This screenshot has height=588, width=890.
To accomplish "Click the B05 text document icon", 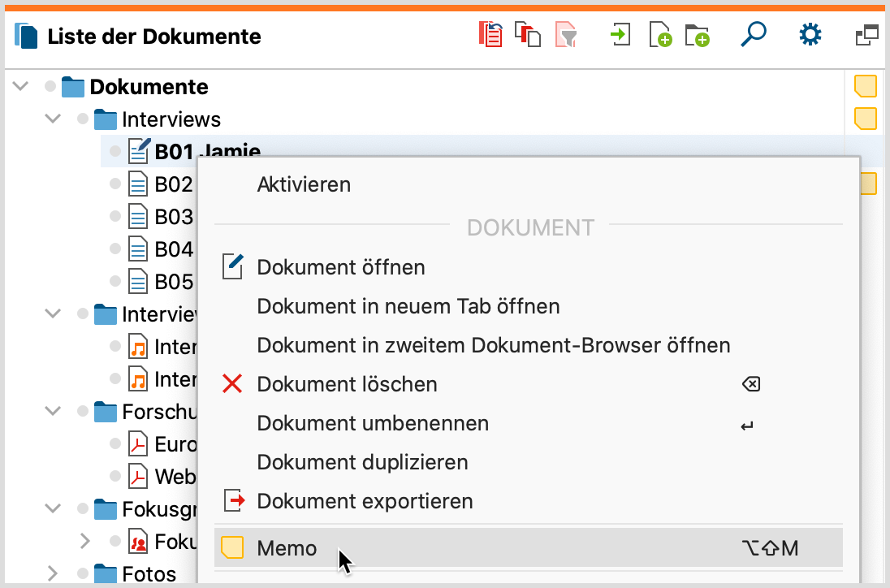I will 138,281.
